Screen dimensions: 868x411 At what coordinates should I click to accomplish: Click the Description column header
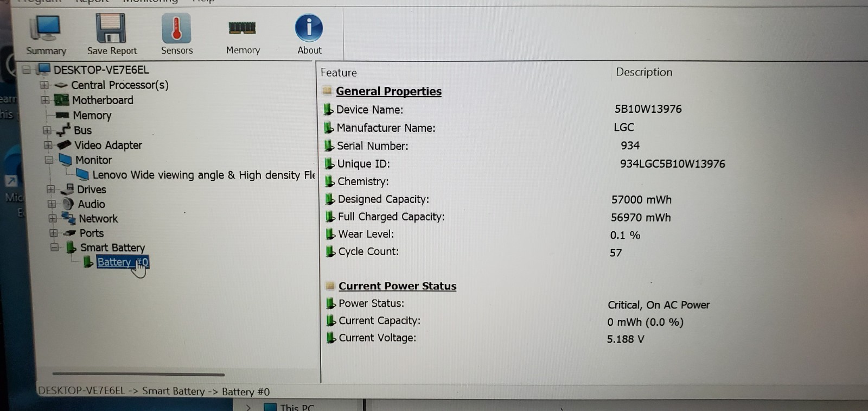(x=644, y=72)
